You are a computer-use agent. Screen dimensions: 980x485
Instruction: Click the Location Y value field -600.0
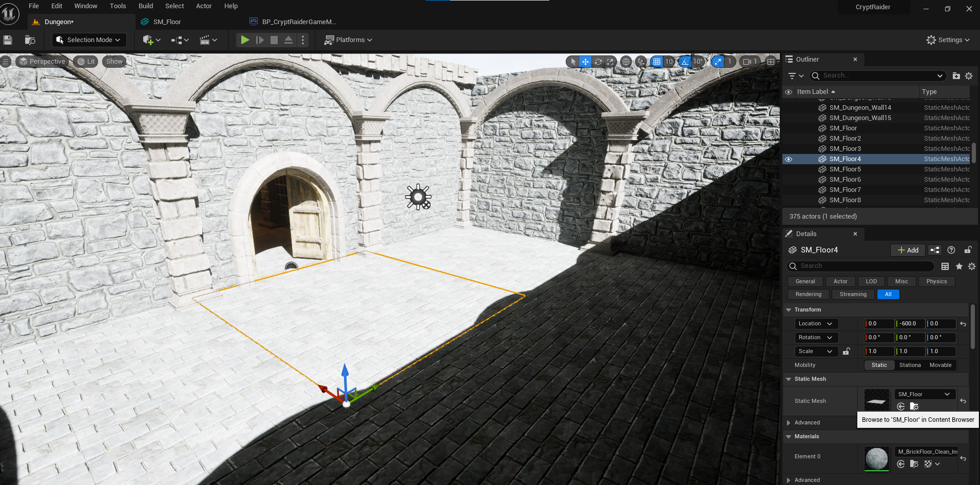[x=910, y=324]
